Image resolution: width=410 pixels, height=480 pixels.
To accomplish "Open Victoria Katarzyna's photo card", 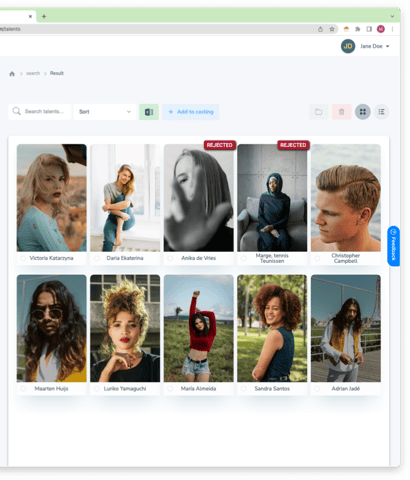I will pyautogui.click(x=52, y=198).
